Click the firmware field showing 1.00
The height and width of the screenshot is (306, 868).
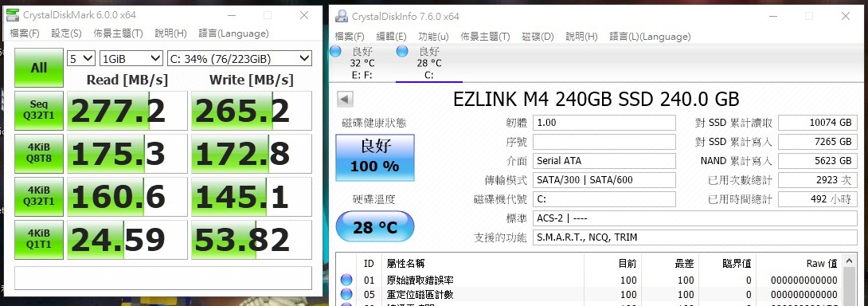604,123
